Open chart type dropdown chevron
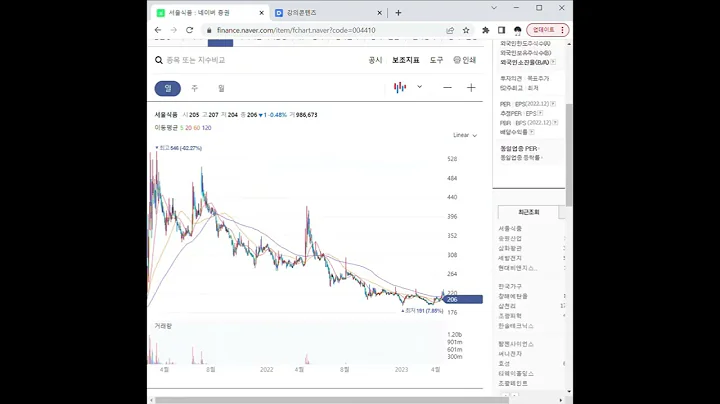Image resolution: width=720 pixels, height=404 pixels. 419,87
